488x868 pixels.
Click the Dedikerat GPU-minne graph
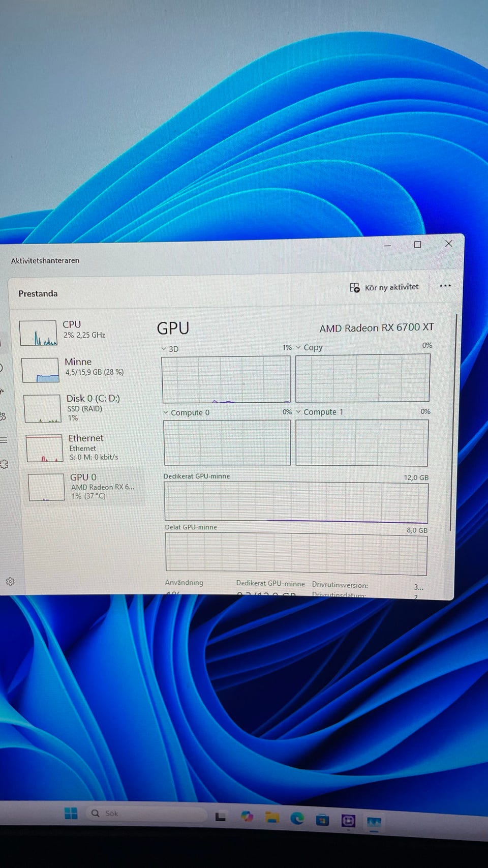(296, 502)
